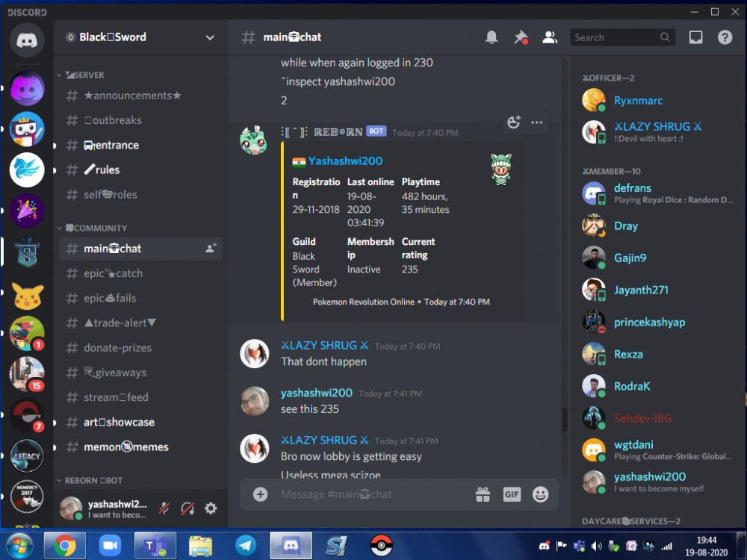
Task: Open Yashashwi200 profile link in embed
Action: (345, 161)
